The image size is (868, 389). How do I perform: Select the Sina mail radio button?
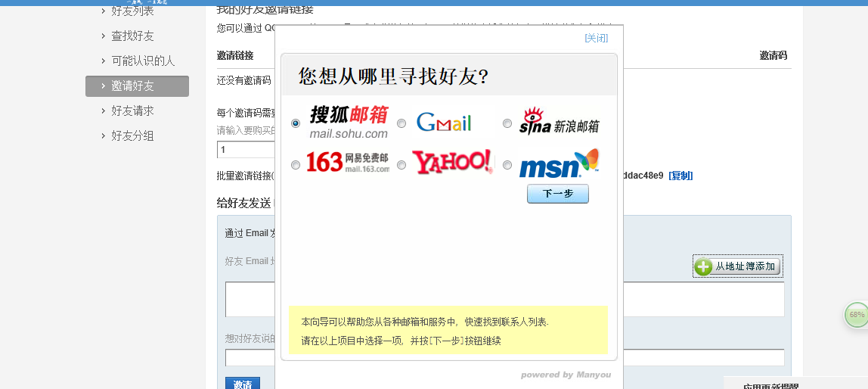(x=507, y=123)
